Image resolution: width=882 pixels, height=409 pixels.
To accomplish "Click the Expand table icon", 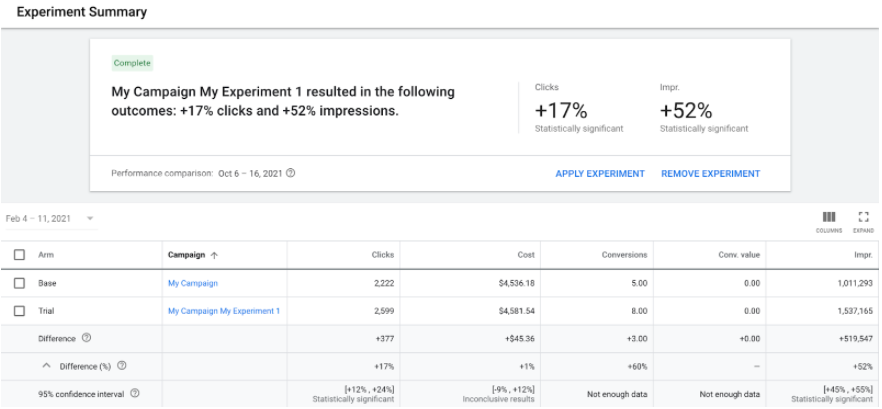I will point(863,217).
